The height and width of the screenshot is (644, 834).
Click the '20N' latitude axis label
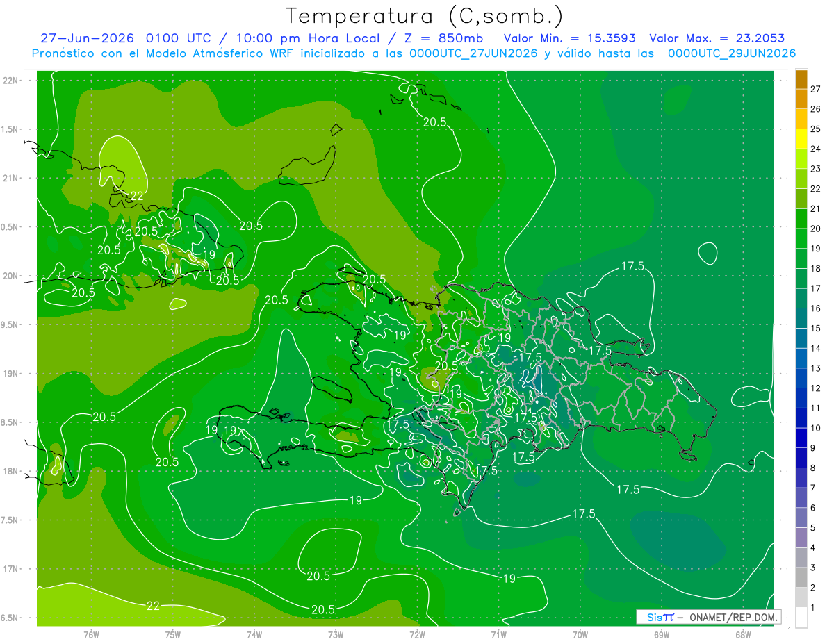click(10, 276)
